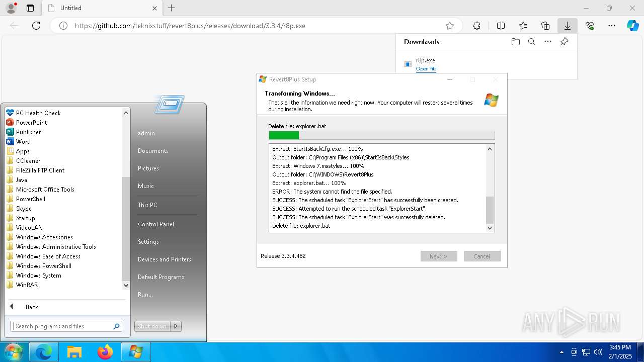The height and width of the screenshot is (362, 644).
Task: Open the clock and date display
Action: click(x=620, y=351)
